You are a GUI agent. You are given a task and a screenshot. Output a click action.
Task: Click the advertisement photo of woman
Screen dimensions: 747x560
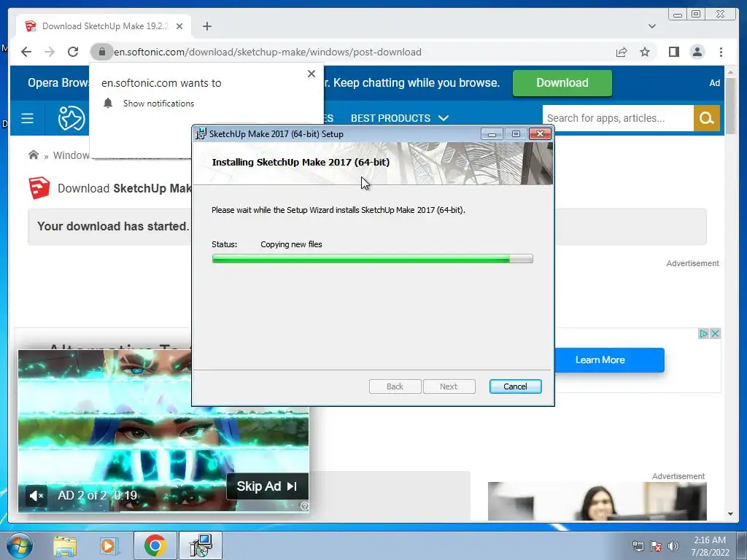tap(597, 501)
